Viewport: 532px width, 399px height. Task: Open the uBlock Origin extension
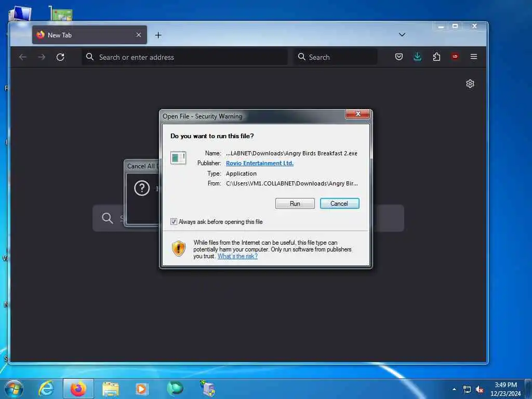pos(455,57)
